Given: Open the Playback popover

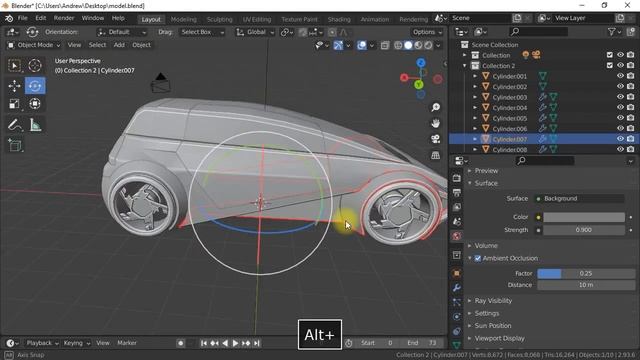Looking at the screenshot, I should click(x=42, y=343).
